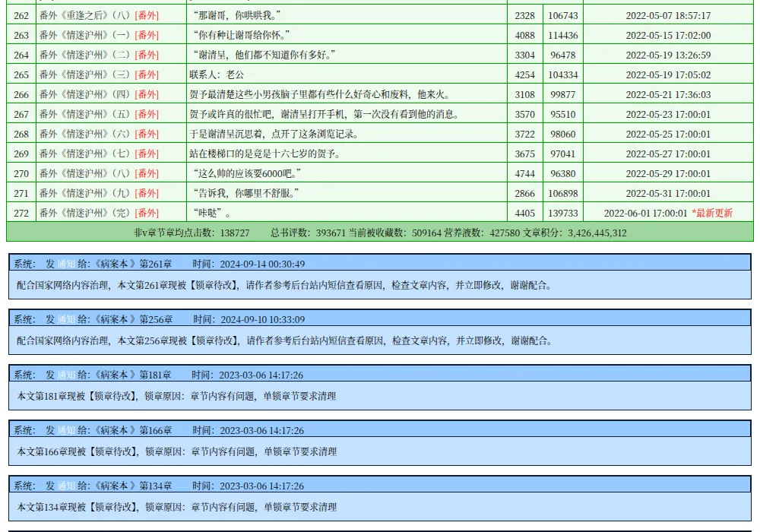Click summary "那谢哥,你哄哄我。"
The image size is (760, 532).
coord(236,15)
